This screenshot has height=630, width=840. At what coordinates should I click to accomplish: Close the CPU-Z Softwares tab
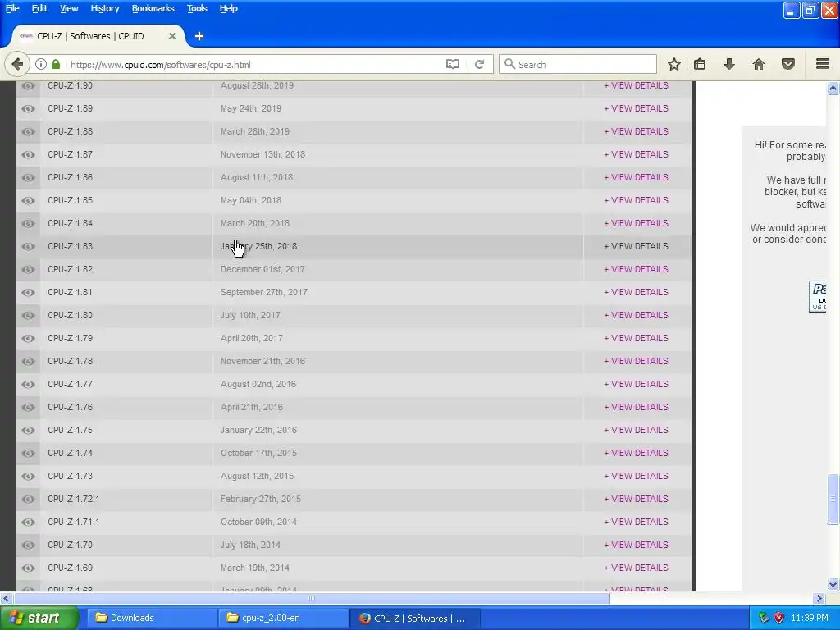tap(172, 36)
